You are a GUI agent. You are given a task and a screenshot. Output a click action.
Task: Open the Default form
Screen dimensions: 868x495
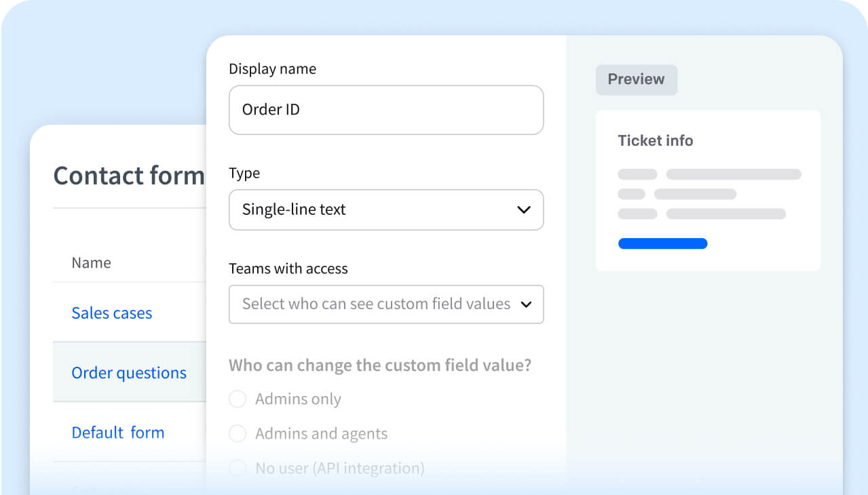[x=117, y=432]
